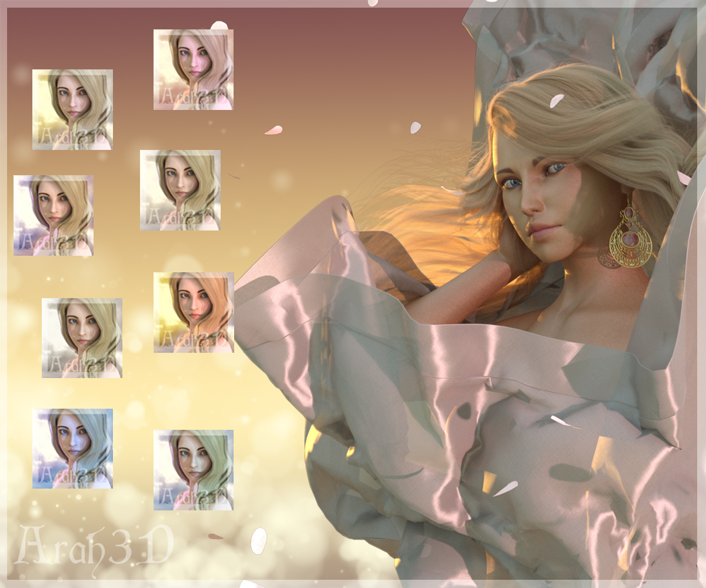Choose the blue-tinted hair preview thumbnail
The image size is (706, 588).
coord(72,449)
